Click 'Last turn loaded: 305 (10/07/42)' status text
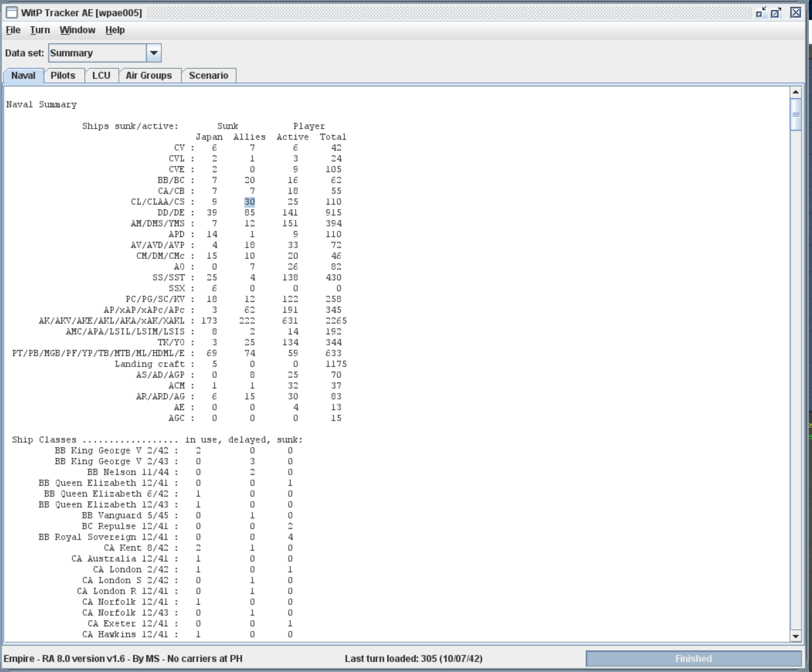812x672 pixels. [x=414, y=659]
